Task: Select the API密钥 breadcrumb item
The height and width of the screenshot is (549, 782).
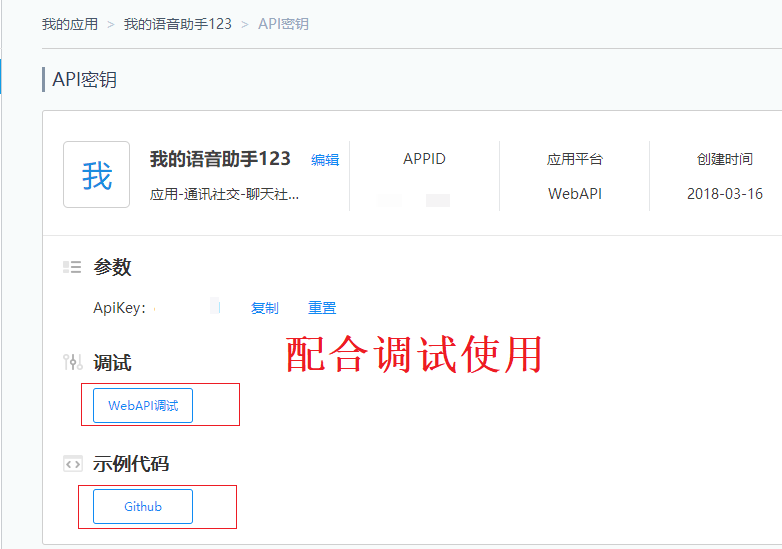Action: 283,24
